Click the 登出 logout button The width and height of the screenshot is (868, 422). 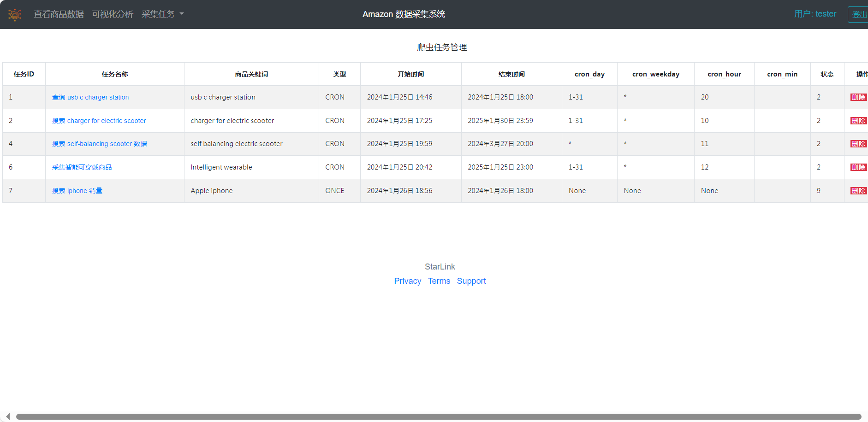858,15
